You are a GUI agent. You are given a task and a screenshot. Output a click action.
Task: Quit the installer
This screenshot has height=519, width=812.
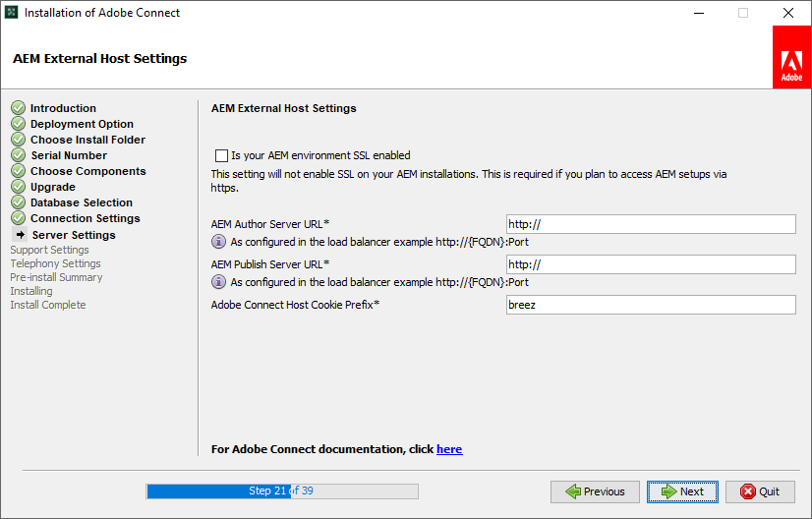click(760, 491)
